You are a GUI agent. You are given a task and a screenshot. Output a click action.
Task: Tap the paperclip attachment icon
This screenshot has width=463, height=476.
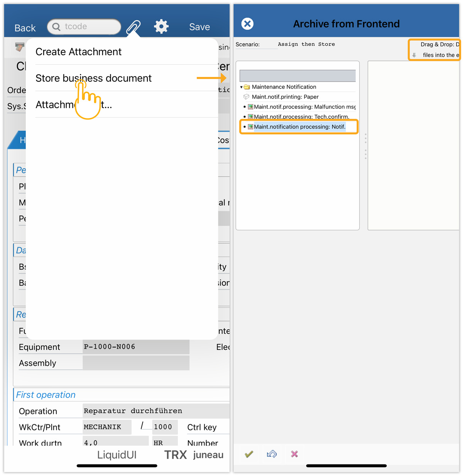133,27
